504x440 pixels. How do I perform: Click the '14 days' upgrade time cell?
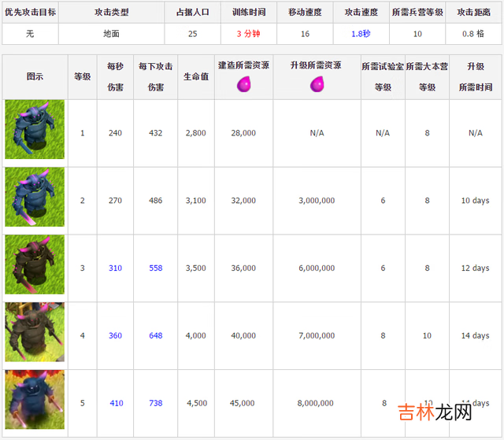476,335
